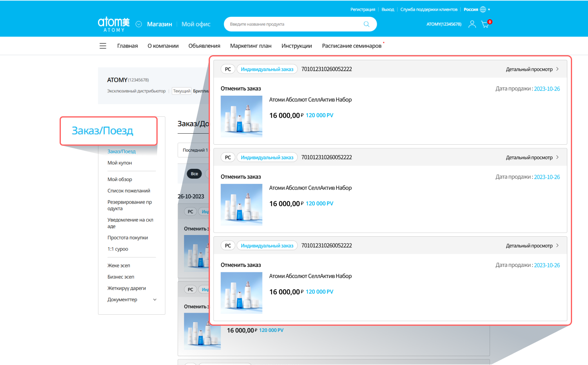Switch to Мой офис
This screenshot has width=588, height=365.
point(196,24)
